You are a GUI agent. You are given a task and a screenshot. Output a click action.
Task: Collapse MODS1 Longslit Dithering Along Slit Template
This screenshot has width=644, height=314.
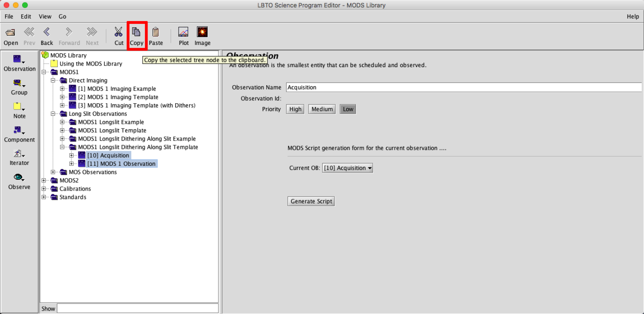click(x=62, y=147)
